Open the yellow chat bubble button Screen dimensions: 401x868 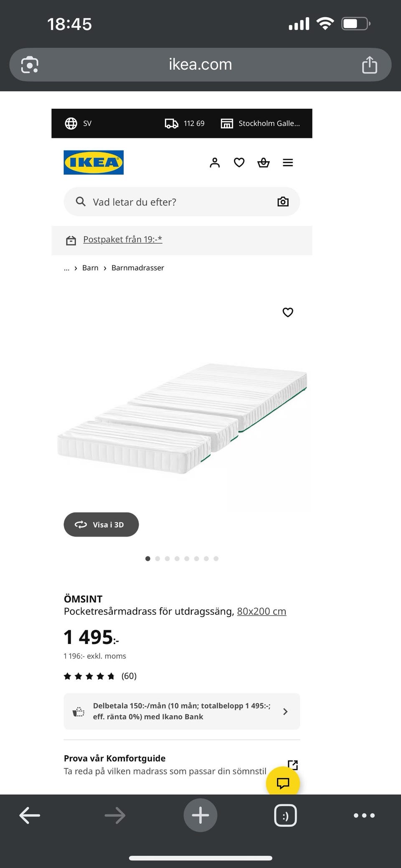click(283, 783)
